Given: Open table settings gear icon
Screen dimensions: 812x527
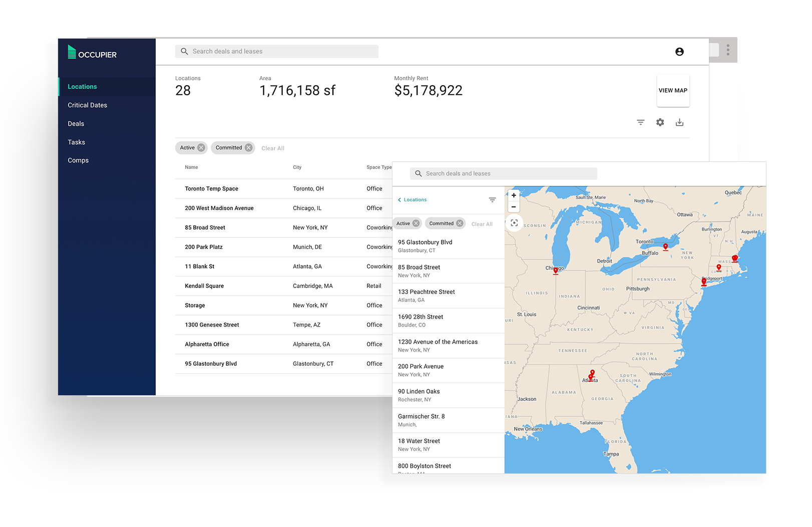Looking at the screenshot, I should coord(660,122).
